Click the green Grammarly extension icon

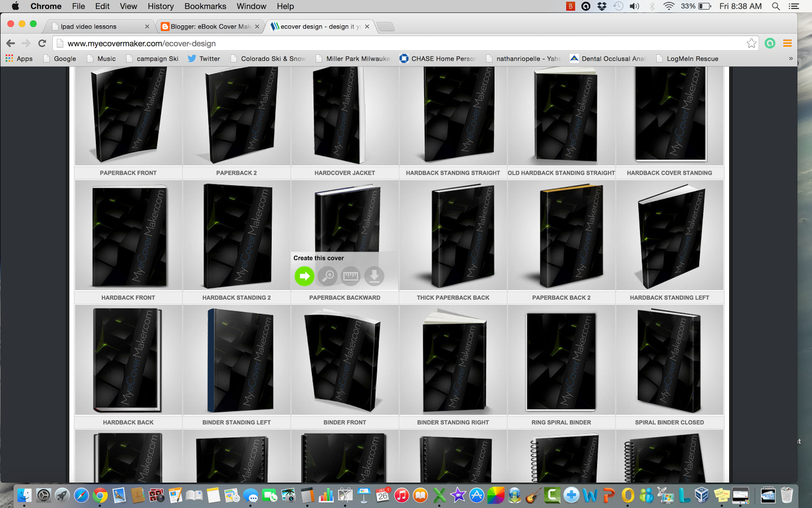[x=770, y=43]
